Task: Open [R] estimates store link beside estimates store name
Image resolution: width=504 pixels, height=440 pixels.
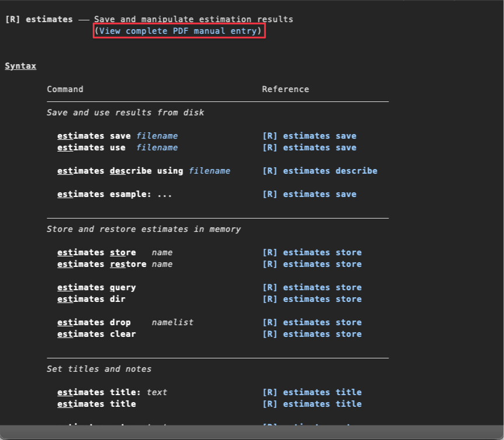Action: [x=311, y=252]
